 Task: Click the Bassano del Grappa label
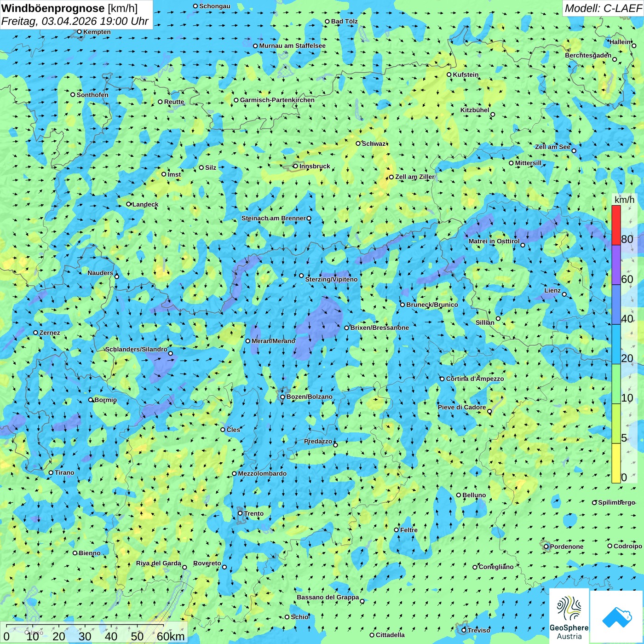(328, 597)
